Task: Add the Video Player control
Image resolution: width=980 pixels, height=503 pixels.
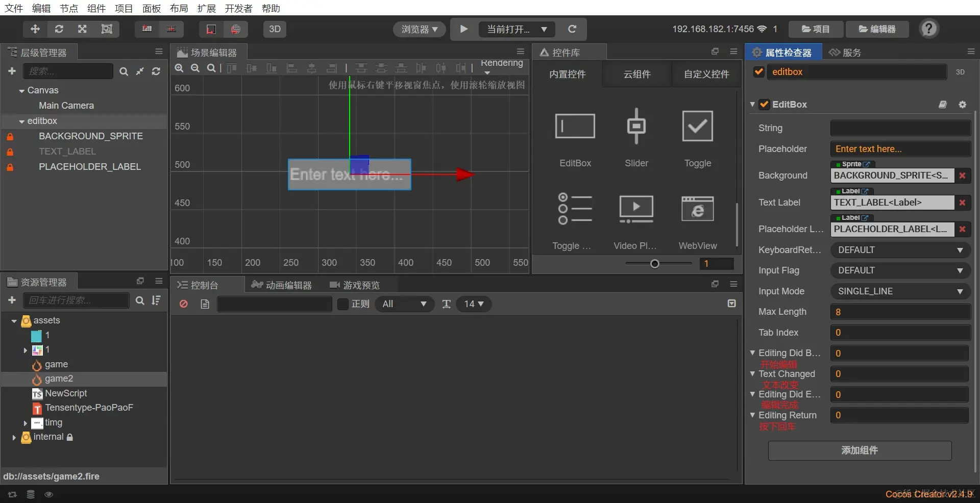Action: [636, 220]
